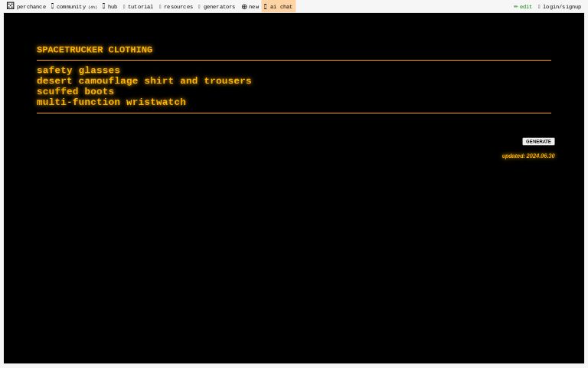Viewport: 588px width, 368px height.
Task: Open the login/signup link
Action: coord(561,7)
